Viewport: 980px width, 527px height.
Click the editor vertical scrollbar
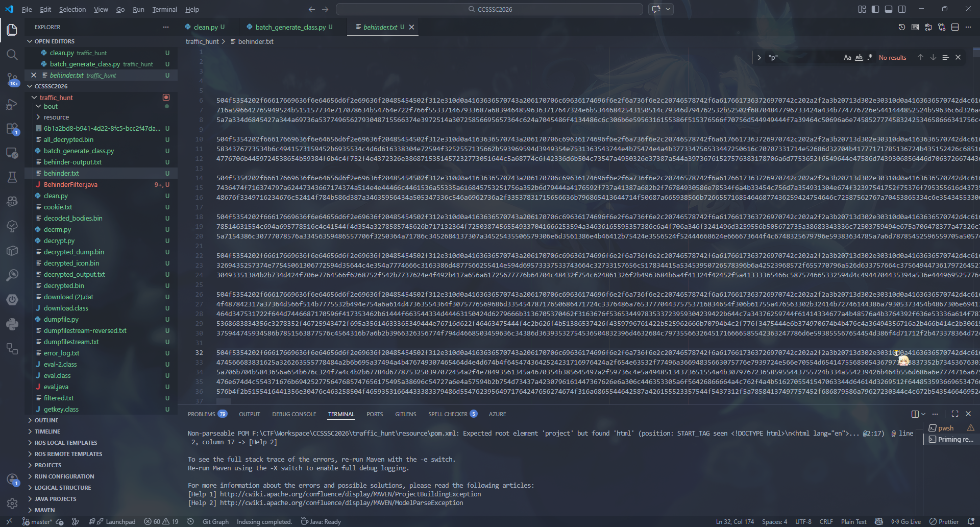point(976,204)
